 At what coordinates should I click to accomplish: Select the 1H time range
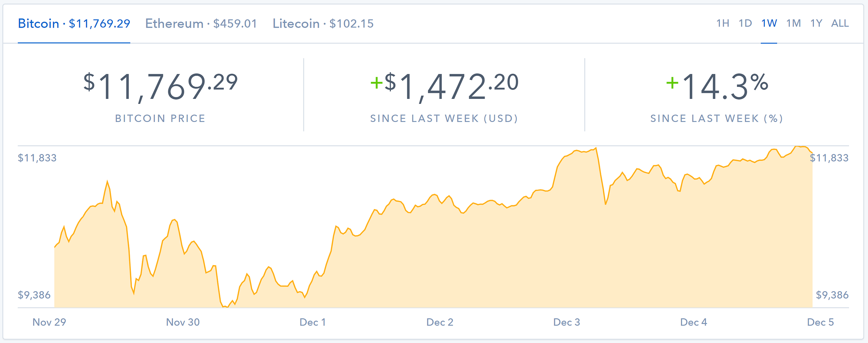pos(722,23)
